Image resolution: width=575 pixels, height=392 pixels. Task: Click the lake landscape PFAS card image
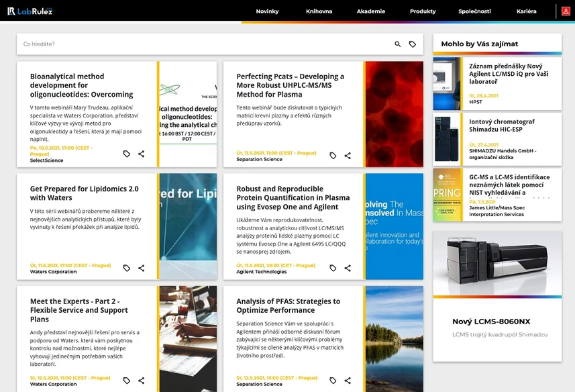pos(395,339)
